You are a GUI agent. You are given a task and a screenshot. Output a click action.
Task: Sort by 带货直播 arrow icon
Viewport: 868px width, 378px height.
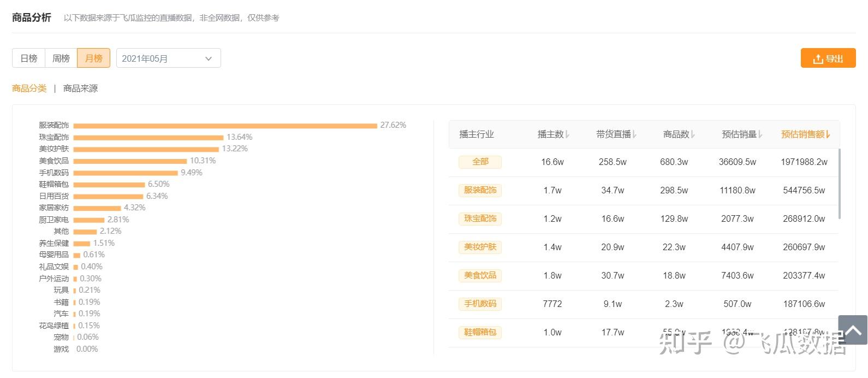[x=635, y=134]
